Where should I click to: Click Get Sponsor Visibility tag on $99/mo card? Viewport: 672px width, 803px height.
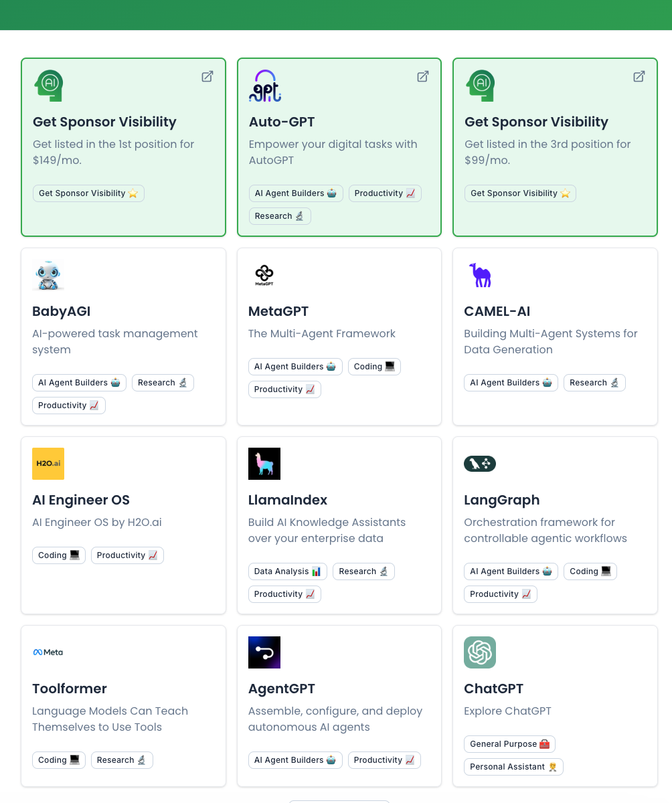[520, 193]
